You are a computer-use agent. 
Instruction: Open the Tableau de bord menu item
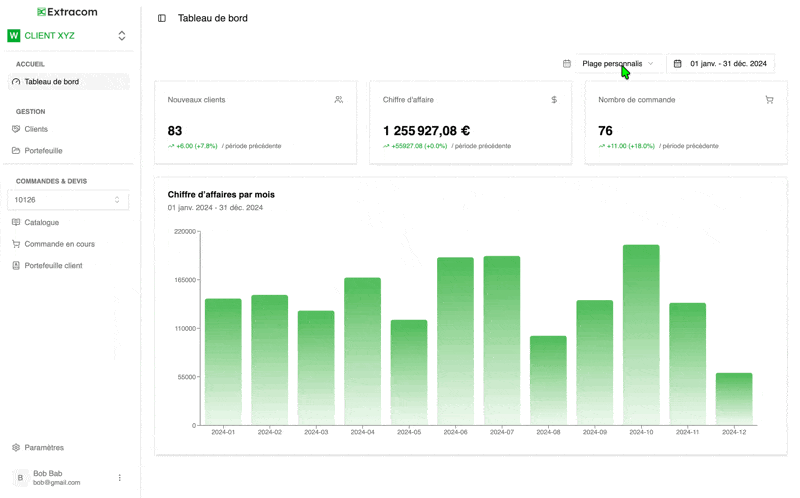(52, 82)
